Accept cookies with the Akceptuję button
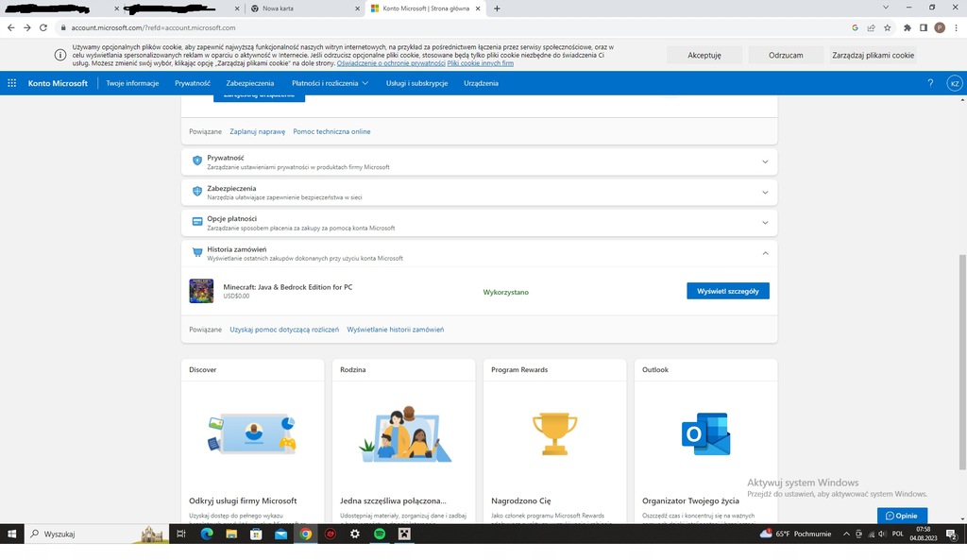Viewport: 967px width, 560px height. pyautogui.click(x=704, y=55)
